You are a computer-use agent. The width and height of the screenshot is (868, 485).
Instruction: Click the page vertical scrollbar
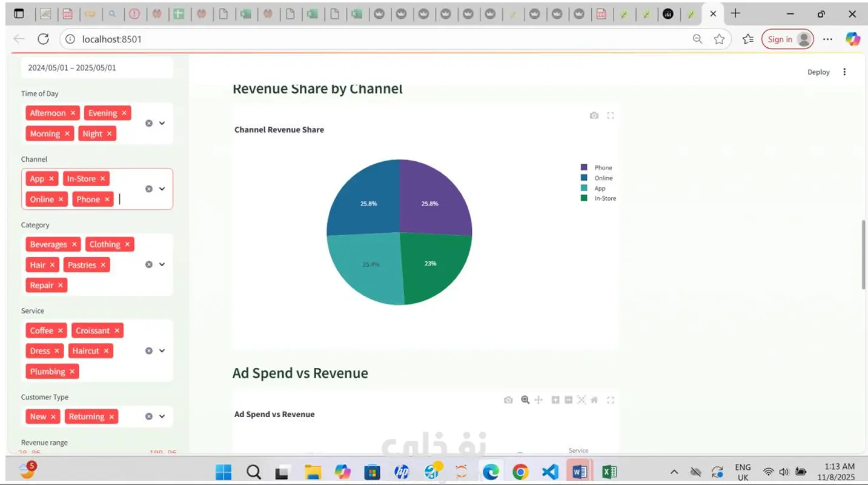click(x=864, y=255)
